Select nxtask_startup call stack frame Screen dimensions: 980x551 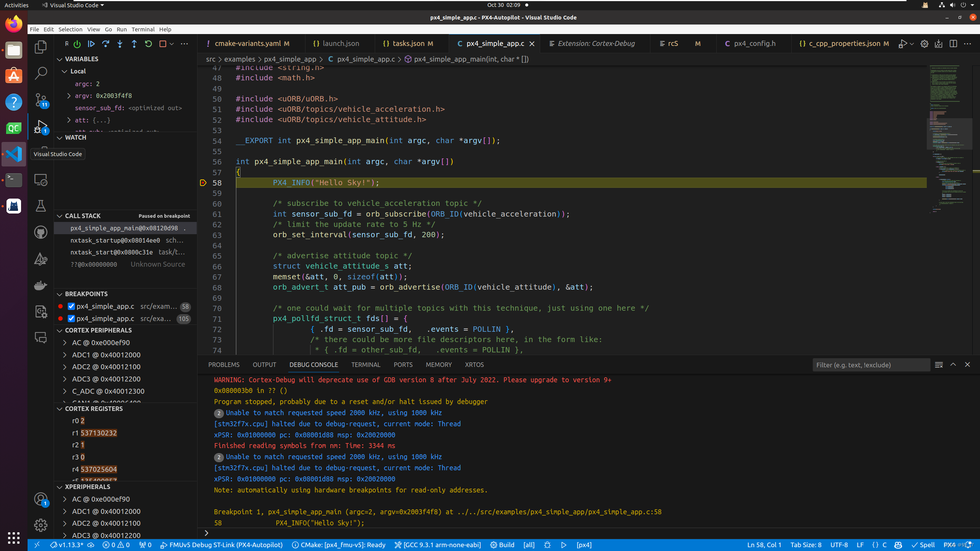(x=125, y=240)
